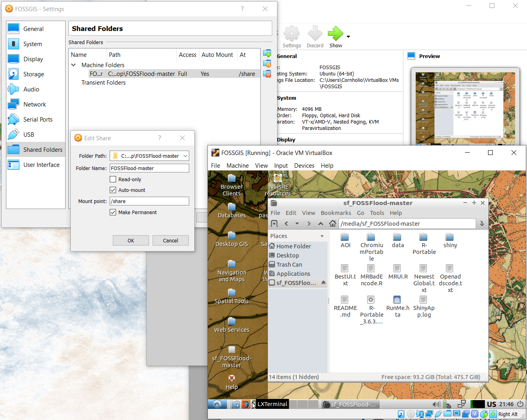Open the VM window Machine menu

[x=238, y=166]
